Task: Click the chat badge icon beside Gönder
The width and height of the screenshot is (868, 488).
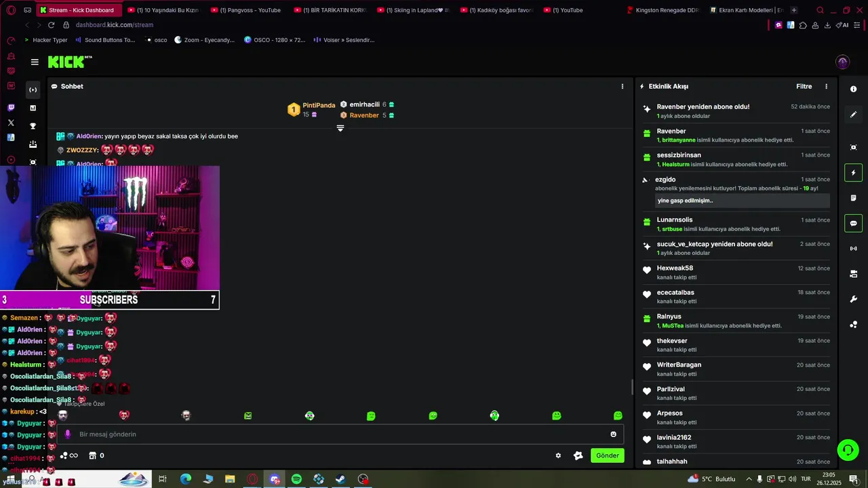Action: click(x=578, y=455)
